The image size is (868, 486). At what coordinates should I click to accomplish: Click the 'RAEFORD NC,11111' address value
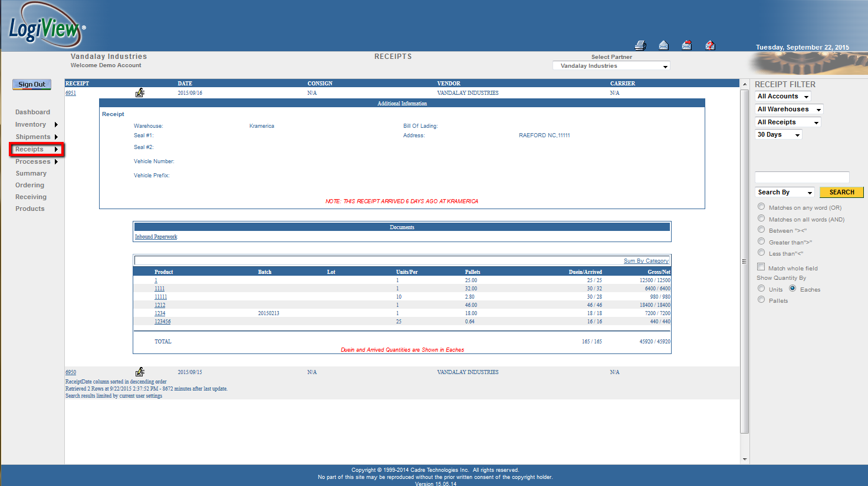tap(544, 135)
